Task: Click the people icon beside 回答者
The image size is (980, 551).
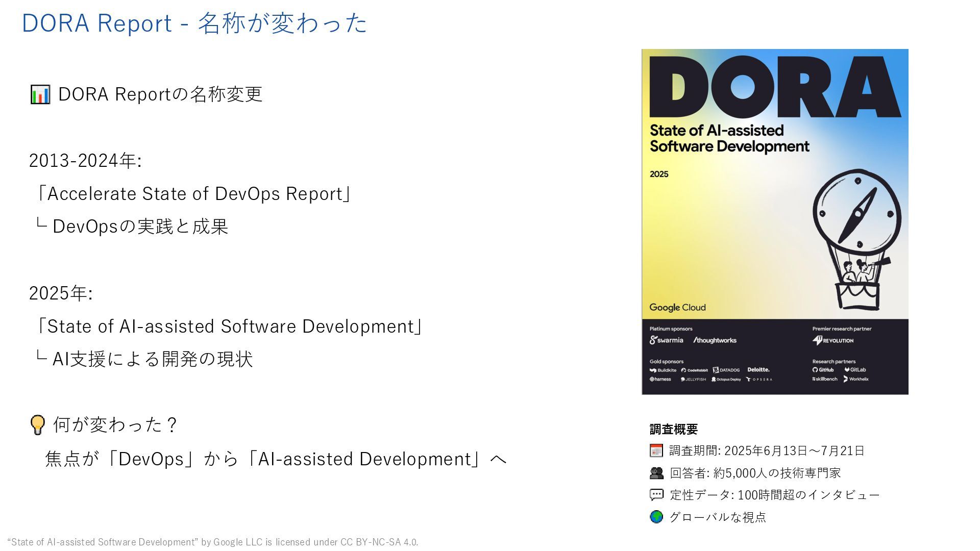Action: pyautogui.click(x=656, y=473)
